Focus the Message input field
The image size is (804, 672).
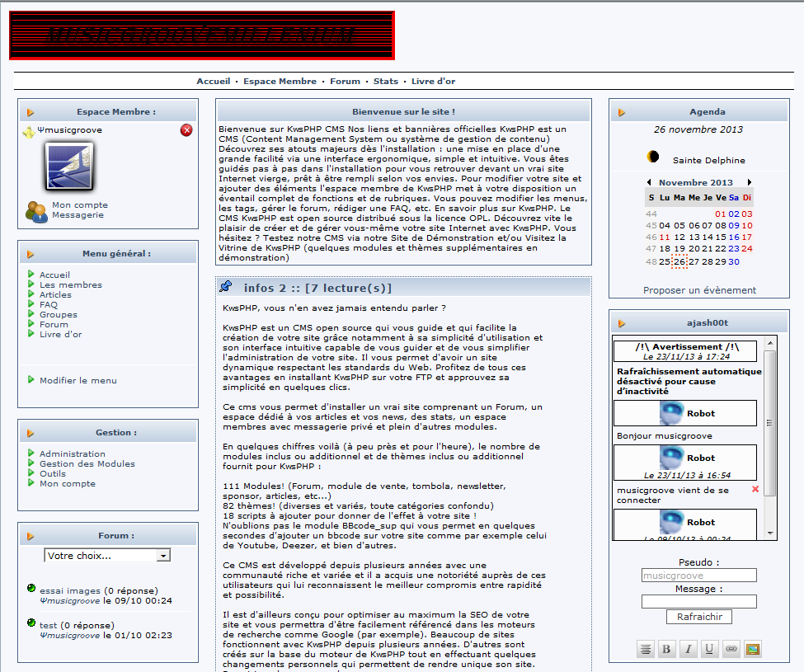point(699,602)
